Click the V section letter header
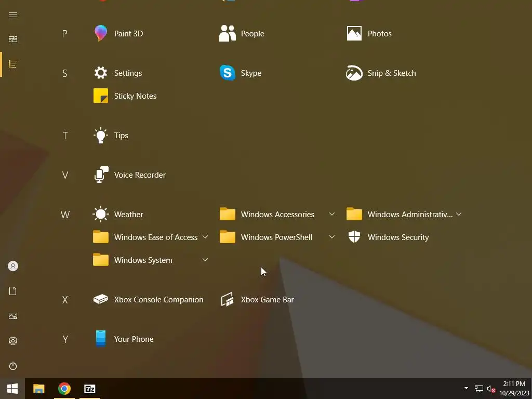 pyautogui.click(x=65, y=175)
